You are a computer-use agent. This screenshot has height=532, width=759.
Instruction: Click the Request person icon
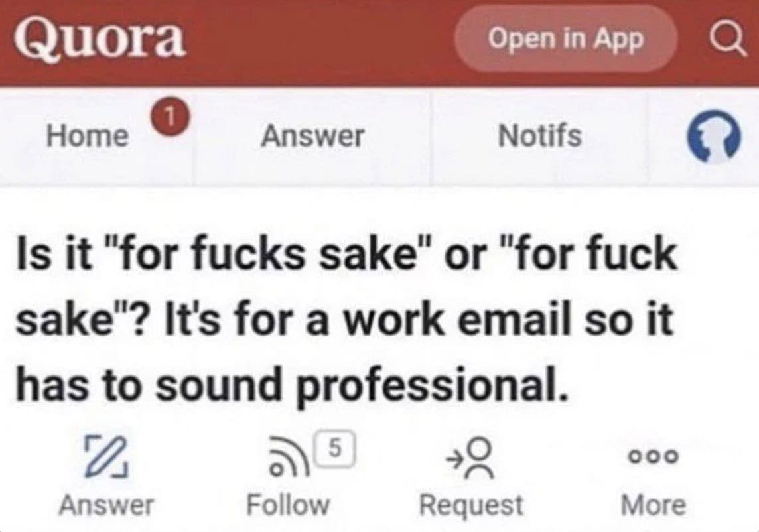coord(472,457)
